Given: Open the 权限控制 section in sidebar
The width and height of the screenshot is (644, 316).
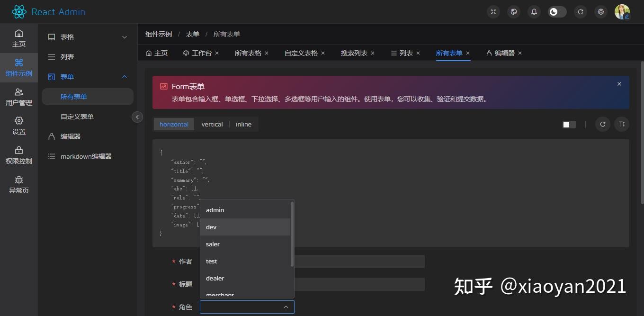Looking at the screenshot, I should [18, 155].
